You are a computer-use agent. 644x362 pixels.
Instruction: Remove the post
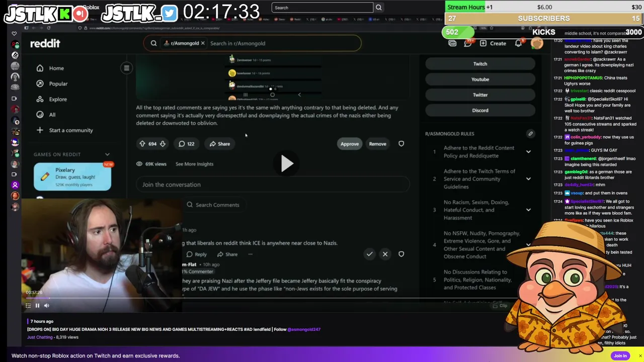(x=377, y=144)
